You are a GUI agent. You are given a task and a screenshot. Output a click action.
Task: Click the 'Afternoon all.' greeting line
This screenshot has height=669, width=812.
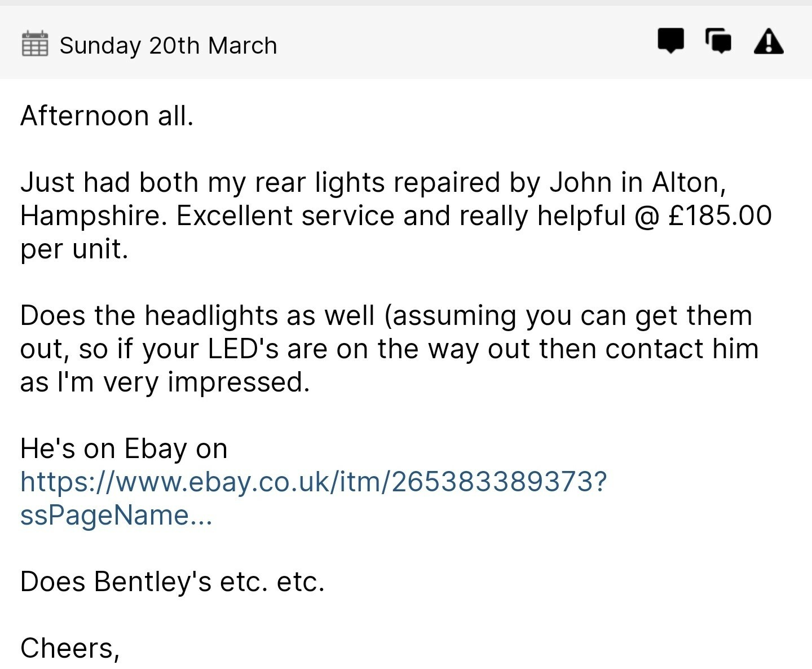pos(107,116)
